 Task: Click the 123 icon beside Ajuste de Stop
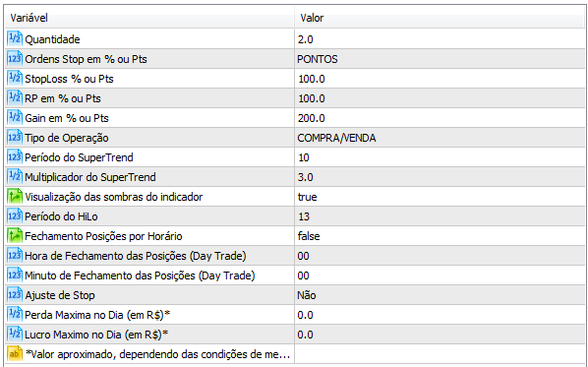click(x=15, y=295)
